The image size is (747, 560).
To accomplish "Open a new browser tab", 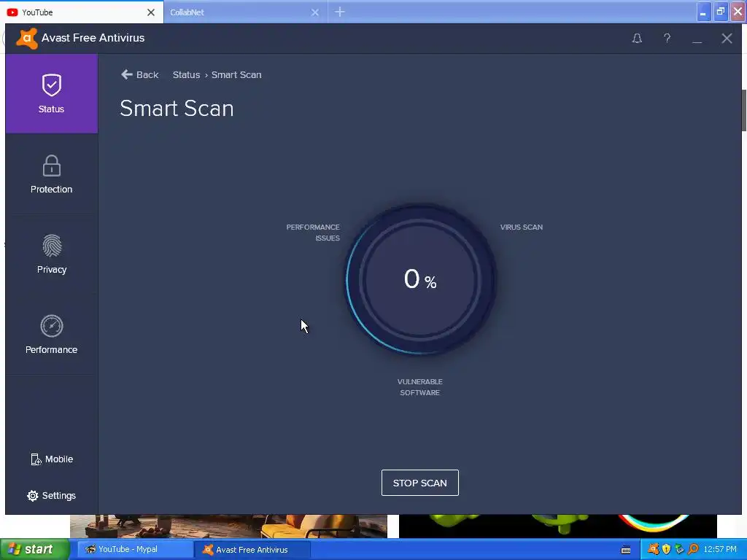I will 340,12.
